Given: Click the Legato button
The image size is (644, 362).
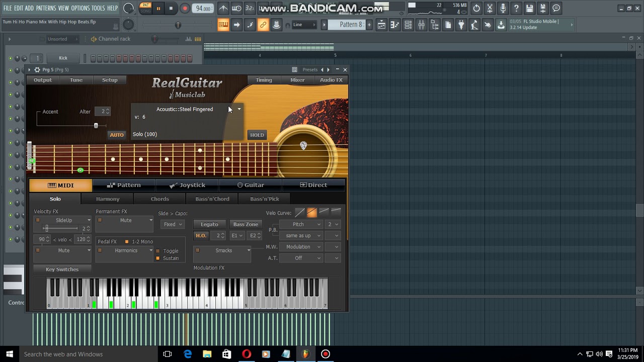Looking at the screenshot, I should click(209, 224).
